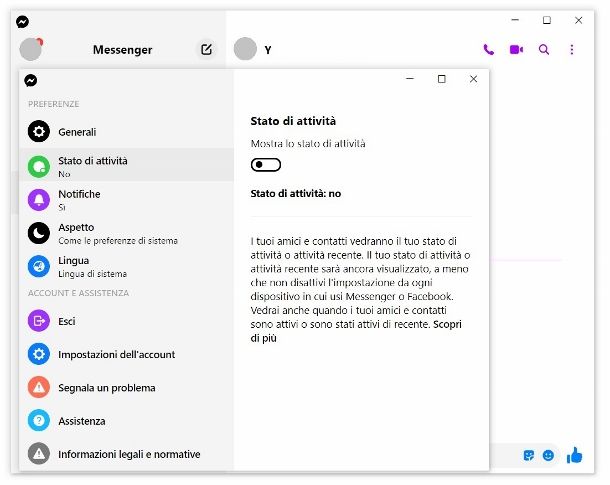Open Impostazioni dell'account
The height and width of the screenshot is (485, 610).
[x=126, y=354]
